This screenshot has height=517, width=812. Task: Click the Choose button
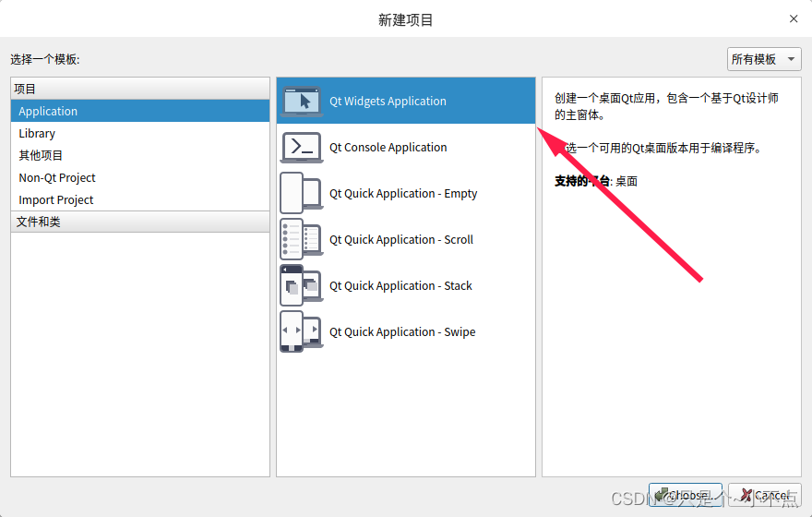coord(685,495)
